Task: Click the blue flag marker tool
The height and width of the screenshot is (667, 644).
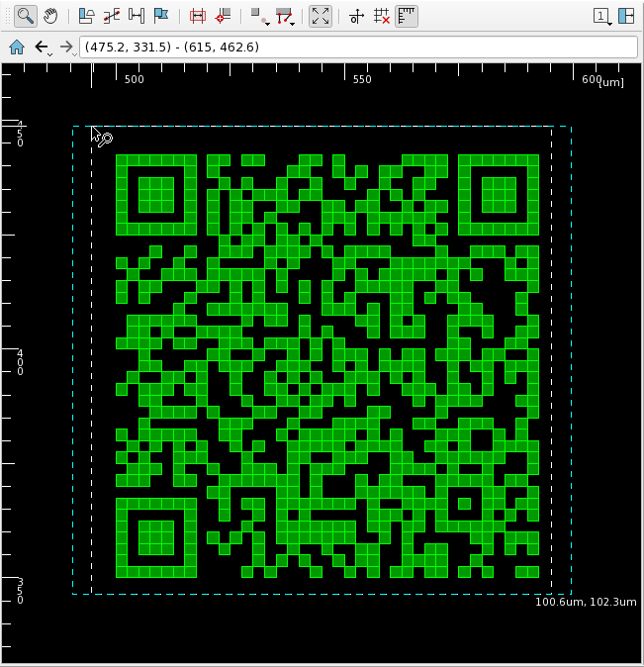Action: click(161, 17)
